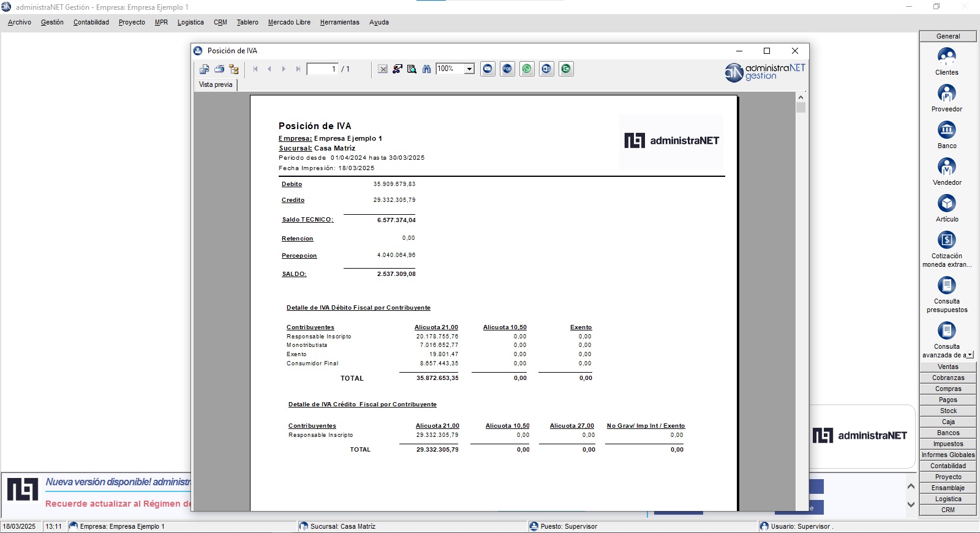Open Consulta avanzada icon
Image resolution: width=980 pixels, height=533 pixels.
947,331
